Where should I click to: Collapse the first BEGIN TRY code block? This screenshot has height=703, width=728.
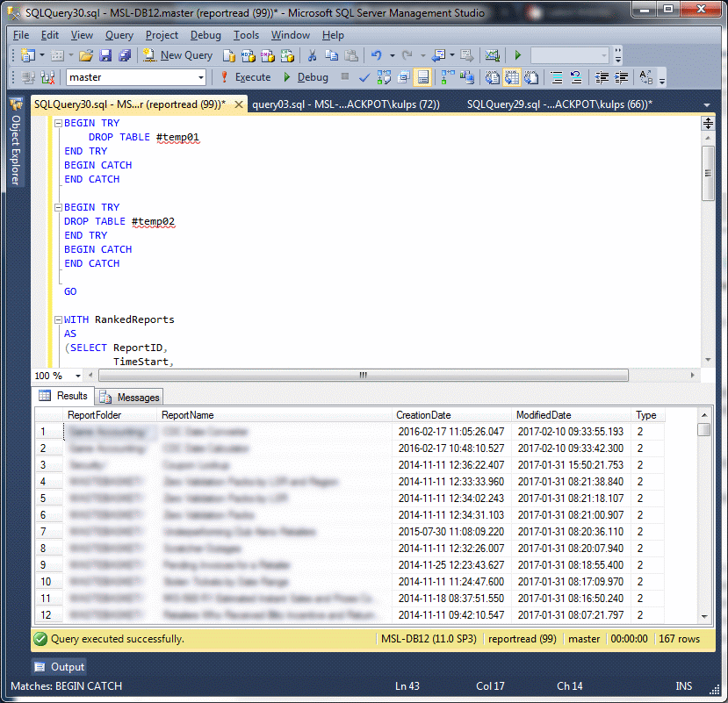pos(58,124)
